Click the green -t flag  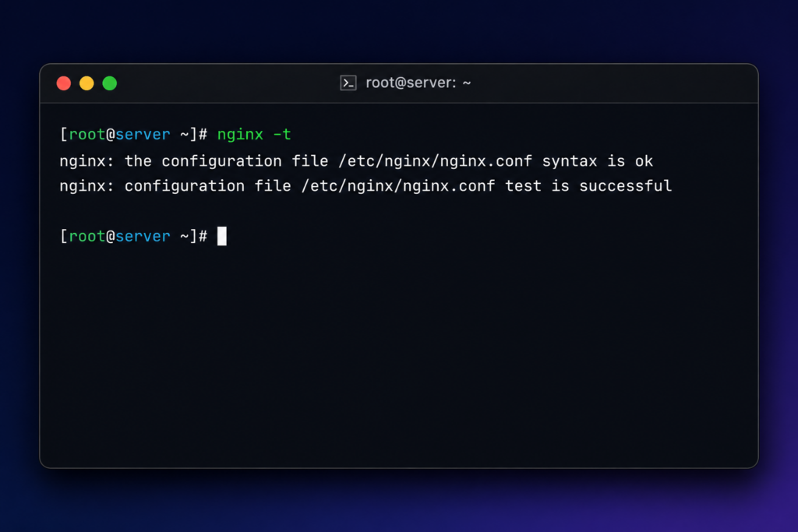click(x=282, y=134)
